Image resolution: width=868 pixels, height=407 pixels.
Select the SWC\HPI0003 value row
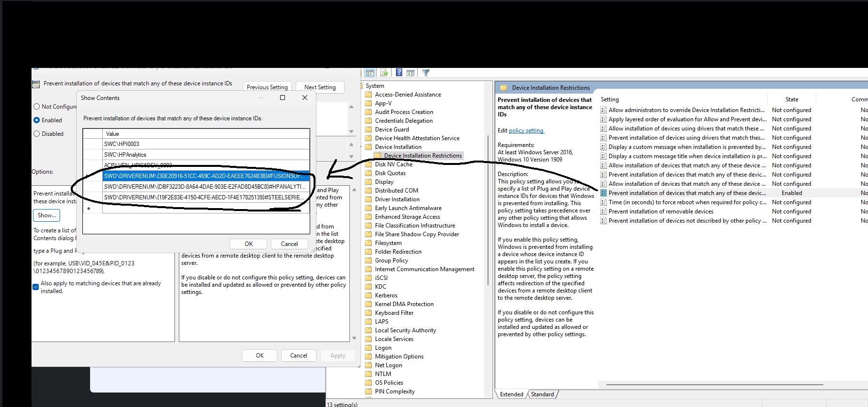[x=206, y=144]
